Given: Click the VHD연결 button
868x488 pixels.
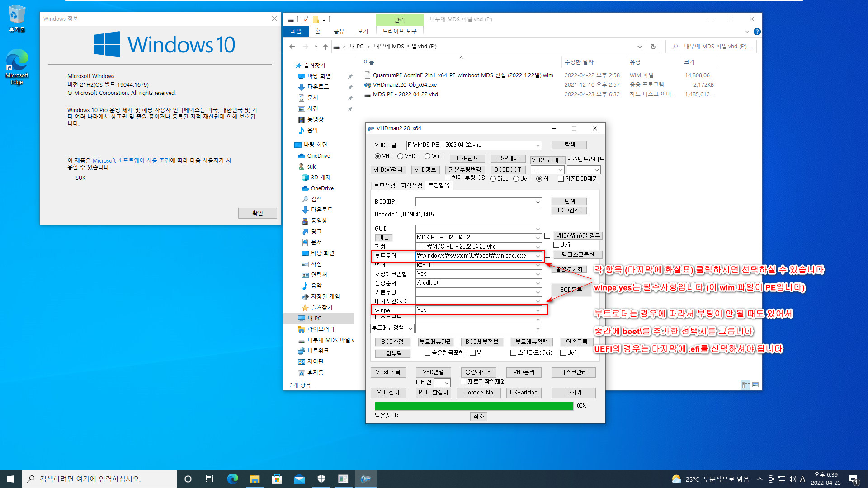Looking at the screenshot, I should point(434,372).
